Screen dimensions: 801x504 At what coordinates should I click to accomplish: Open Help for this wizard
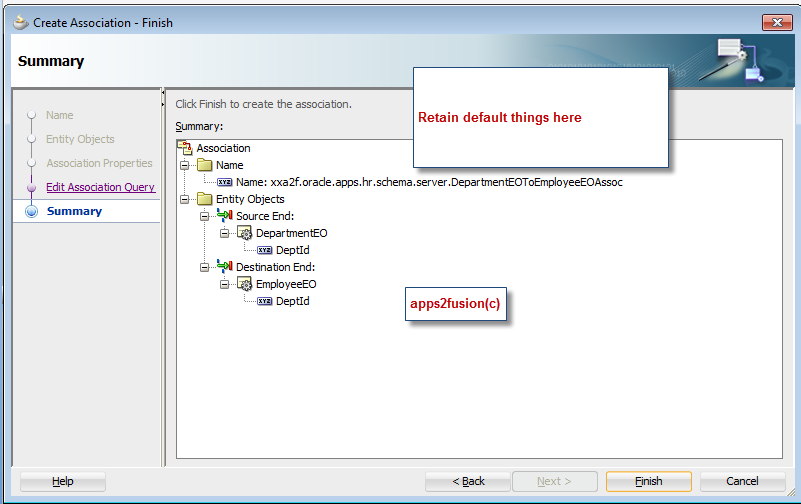click(x=63, y=481)
